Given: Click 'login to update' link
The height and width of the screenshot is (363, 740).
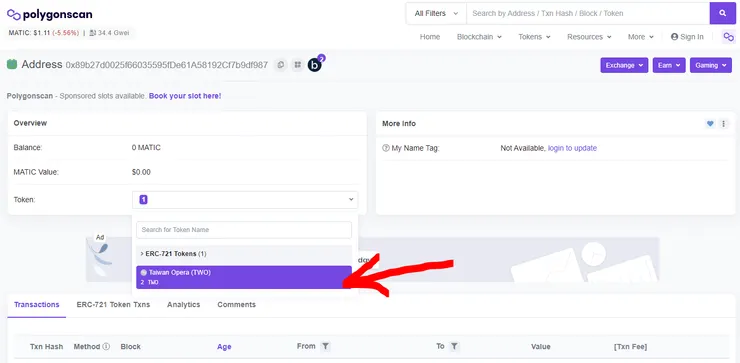Looking at the screenshot, I should click(572, 148).
